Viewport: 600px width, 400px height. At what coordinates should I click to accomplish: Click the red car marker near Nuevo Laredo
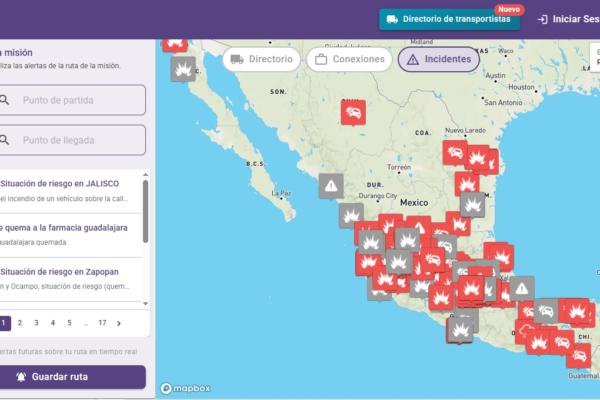tap(455, 153)
